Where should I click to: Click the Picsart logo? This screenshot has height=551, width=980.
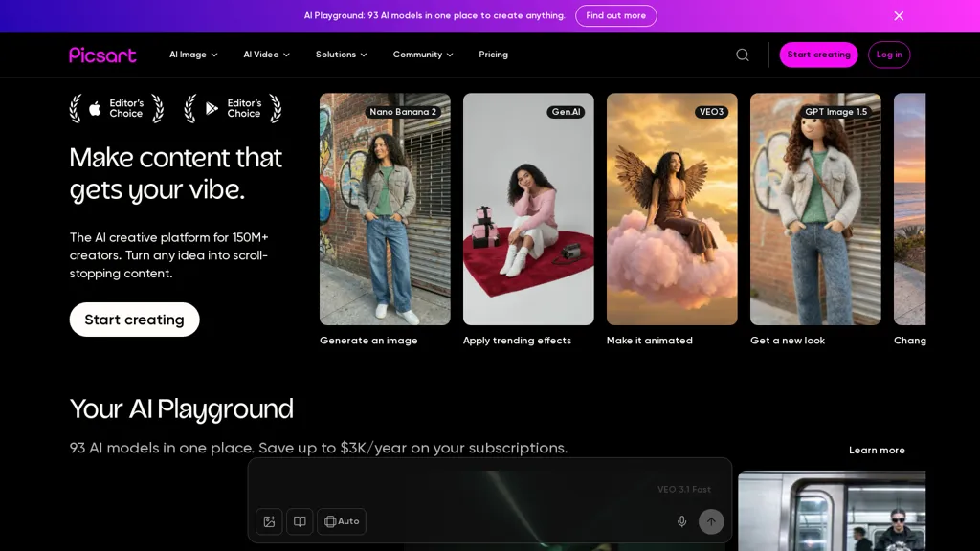point(102,55)
